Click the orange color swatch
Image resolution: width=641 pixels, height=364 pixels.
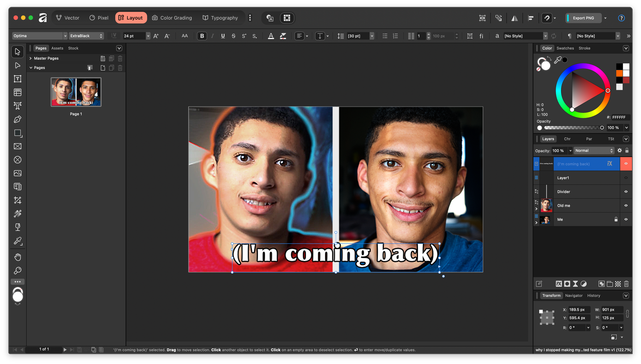coord(619,73)
